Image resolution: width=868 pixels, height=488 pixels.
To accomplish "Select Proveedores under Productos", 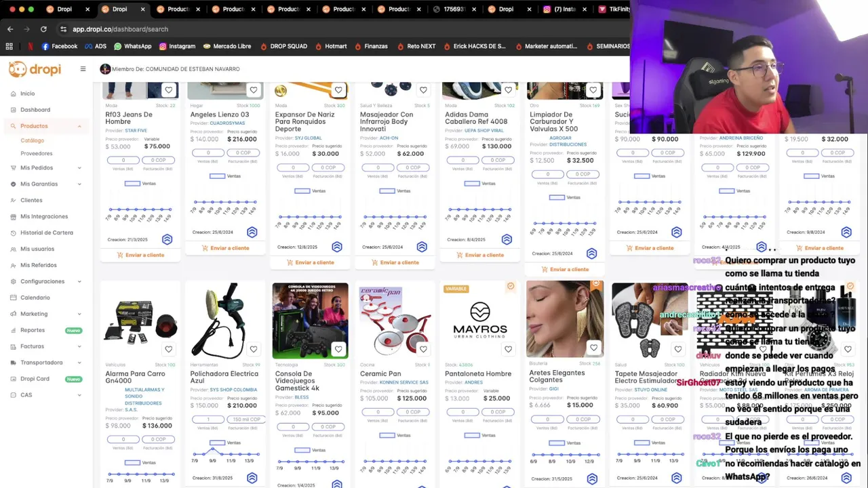I will pyautogui.click(x=36, y=154).
